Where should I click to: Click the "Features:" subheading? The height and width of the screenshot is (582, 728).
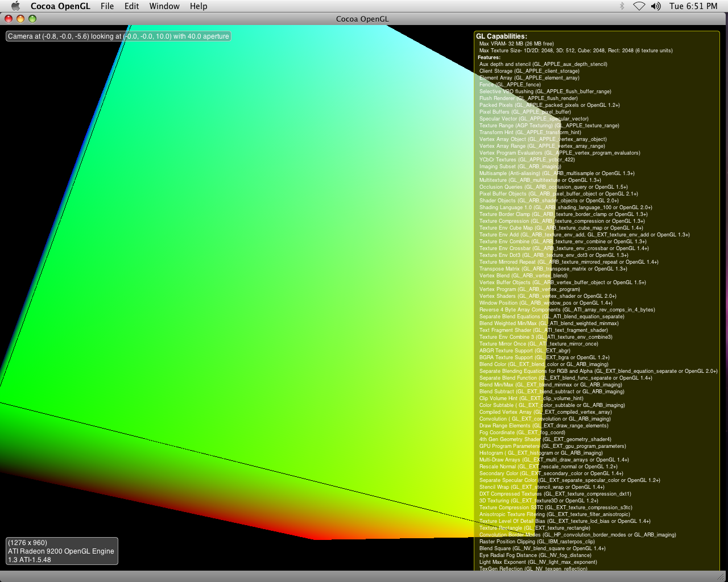[x=489, y=57]
